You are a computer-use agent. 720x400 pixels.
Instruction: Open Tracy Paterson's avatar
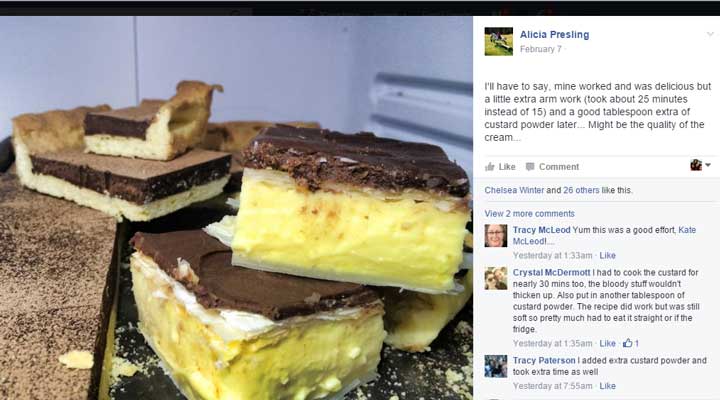tap(495, 366)
